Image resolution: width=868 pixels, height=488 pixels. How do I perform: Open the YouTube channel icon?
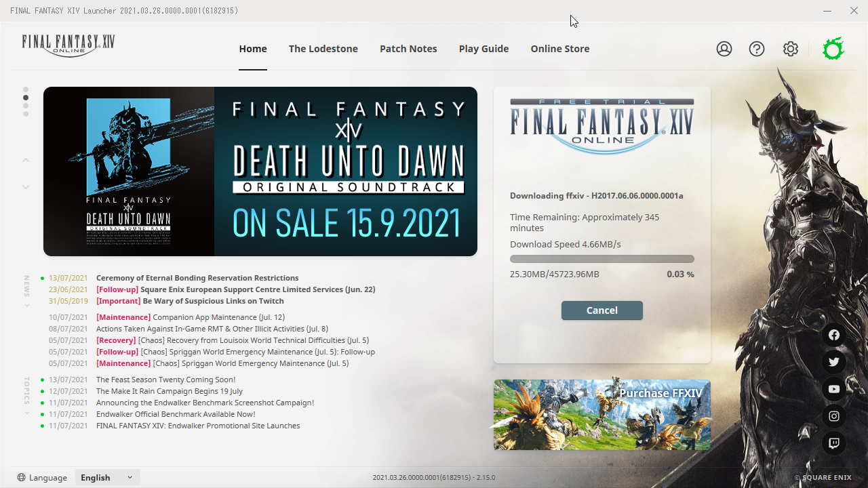[x=833, y=388]
